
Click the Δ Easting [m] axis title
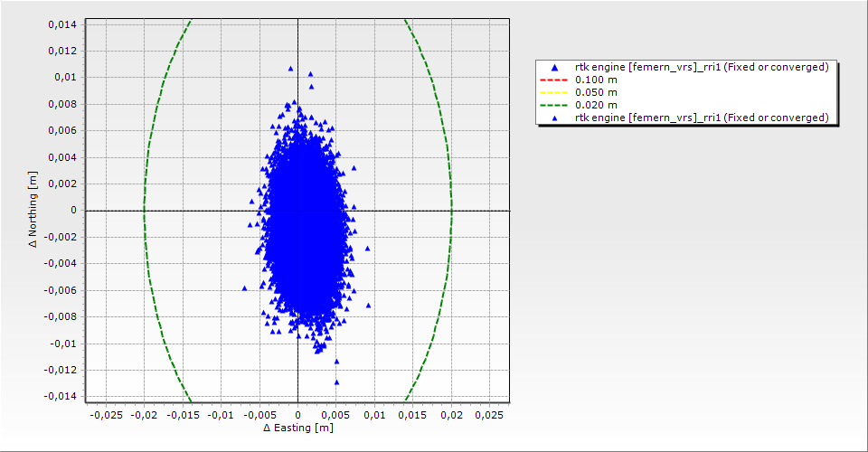tap(297, 428)
